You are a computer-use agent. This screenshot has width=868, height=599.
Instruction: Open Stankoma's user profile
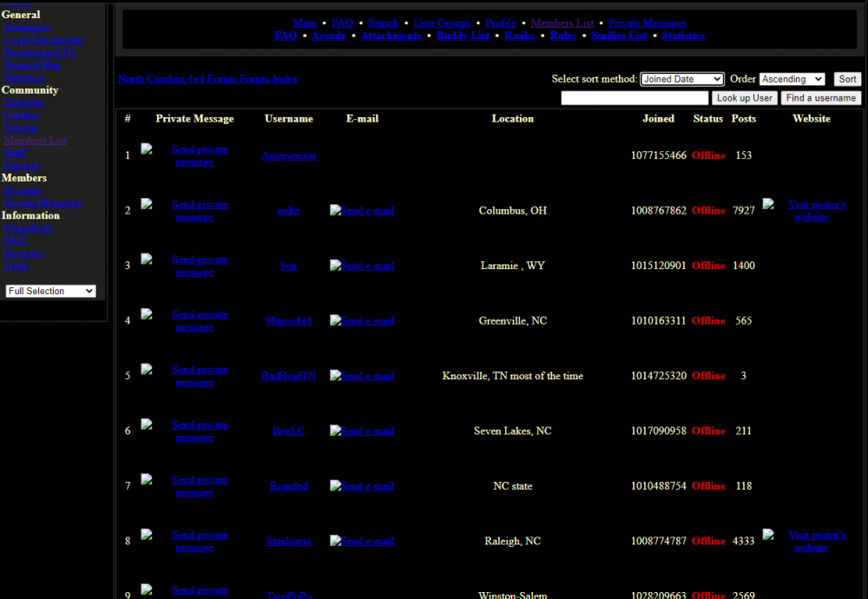288,541
